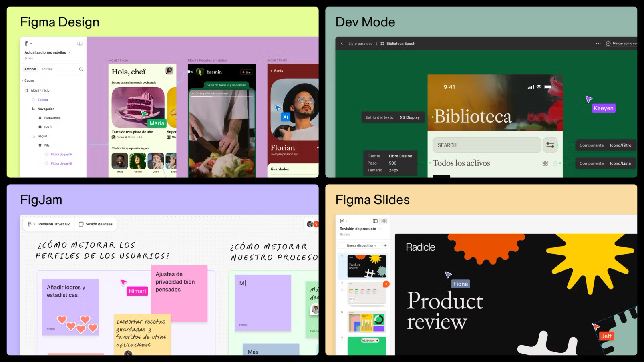Switch asset display to grid view
644x362 pixels.
pos(545,163)
